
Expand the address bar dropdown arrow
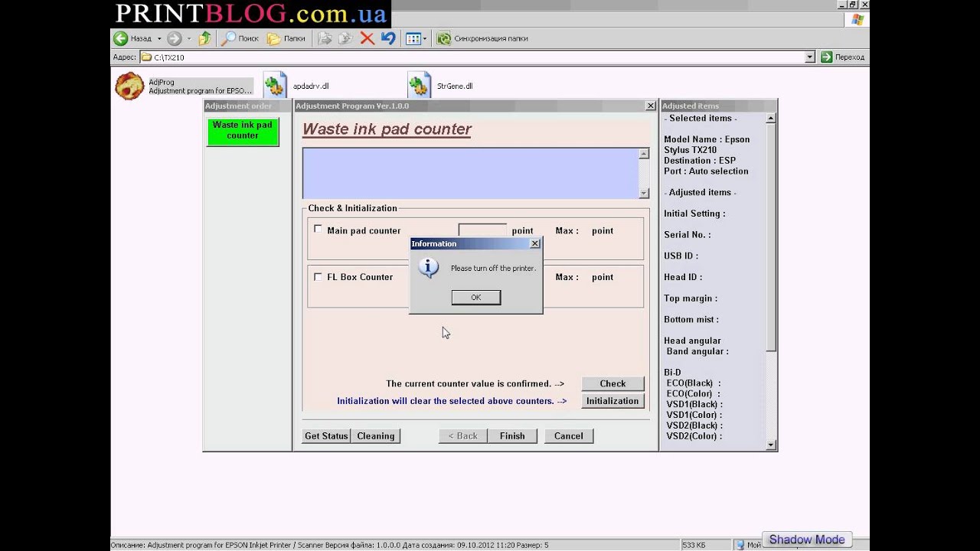[810, 57]
